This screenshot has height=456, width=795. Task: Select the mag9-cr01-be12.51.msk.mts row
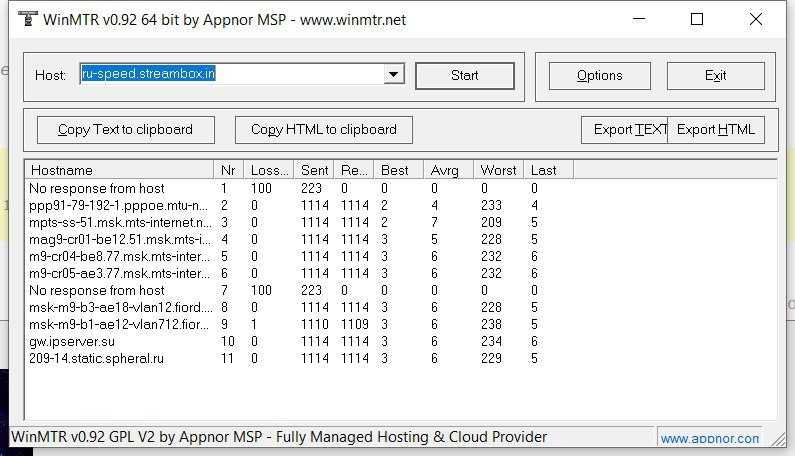[299, 239]
